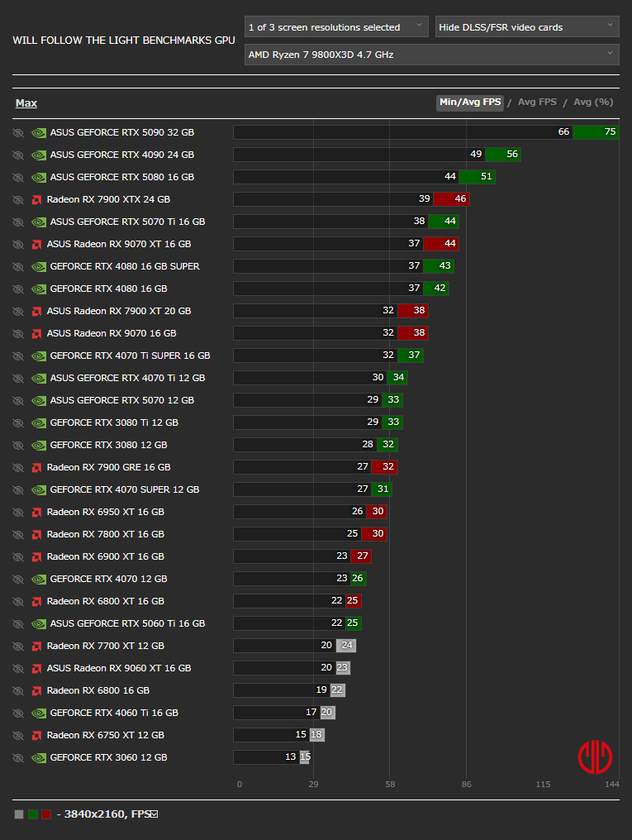
Task: Click NVIDIA logo beside RTX 3080 Ti 12 GB
Action: click(39, 423)
